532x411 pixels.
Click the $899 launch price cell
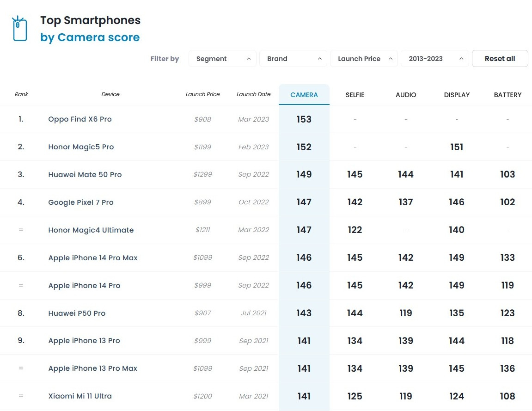coord(202,202)
